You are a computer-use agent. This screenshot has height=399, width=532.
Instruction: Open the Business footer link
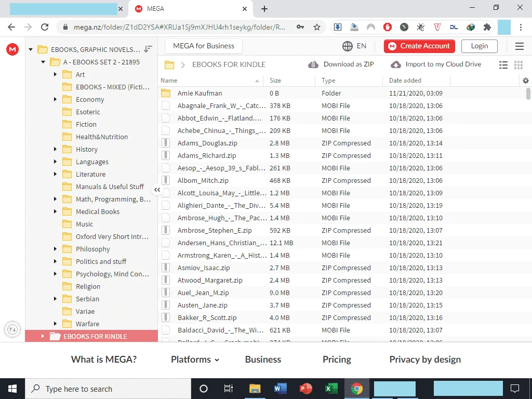pyautogui.click(x=263, y=360)
